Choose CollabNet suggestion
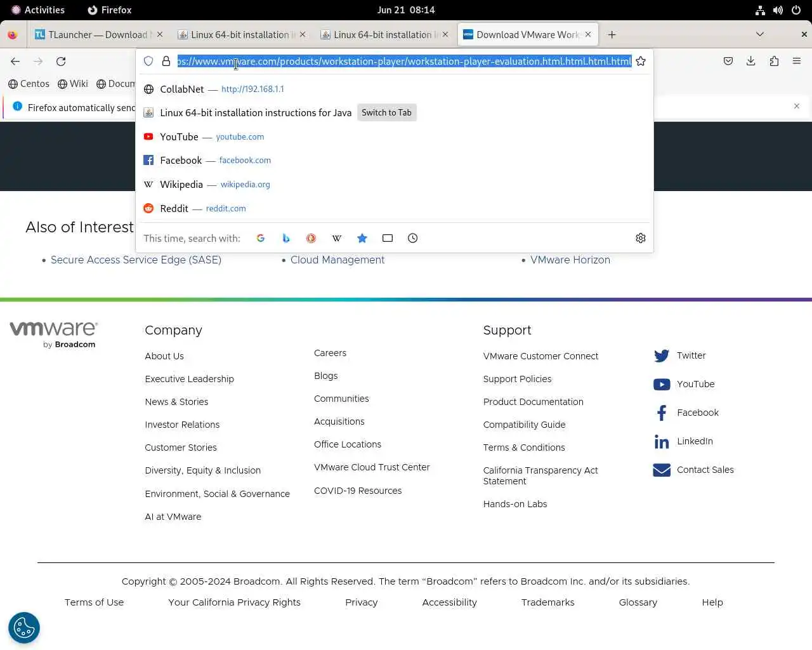 395,89
